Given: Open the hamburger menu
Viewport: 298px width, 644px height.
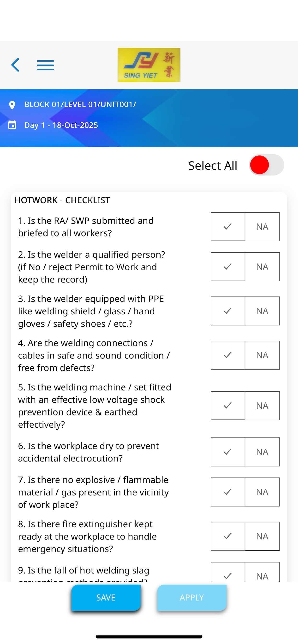Looking at the screenshot, I should 45,65.
